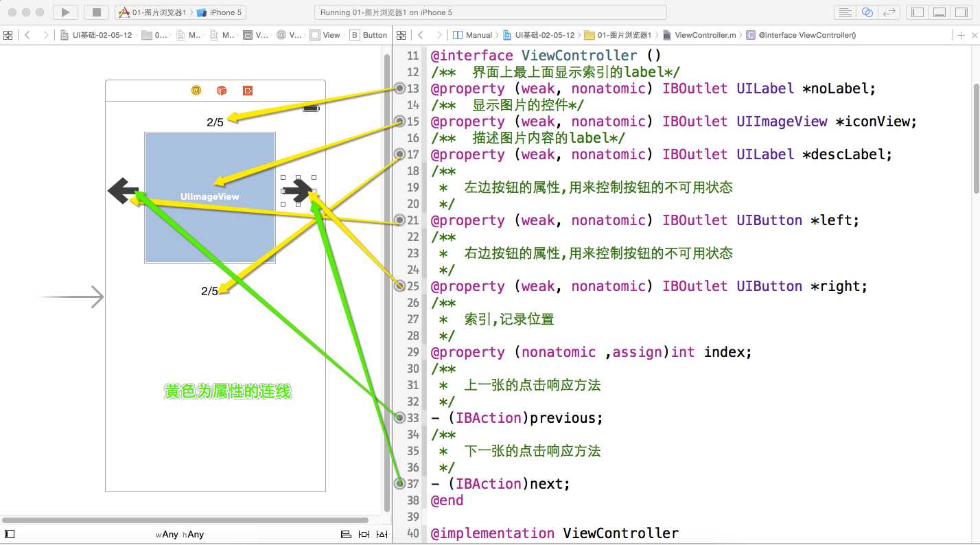Open the Button breadcrumb in jump bar
Image resolution: width=980 pixels, height=545 pixels.
pos(369,35)
